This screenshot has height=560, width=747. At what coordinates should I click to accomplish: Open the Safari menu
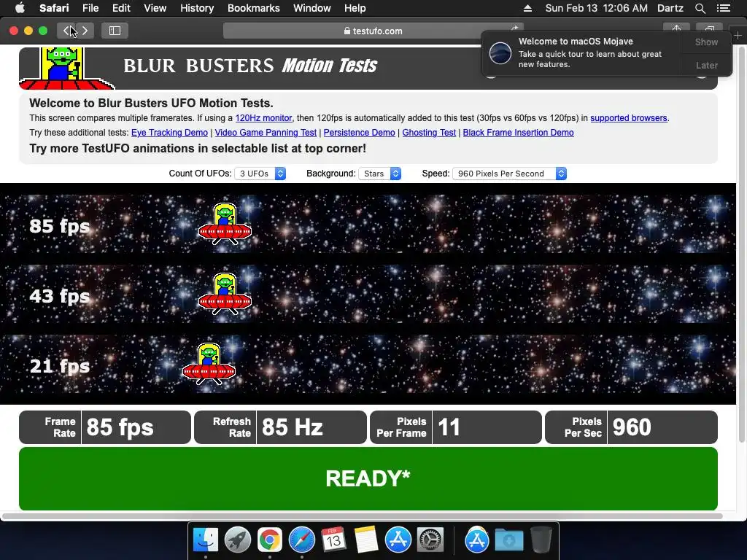click(54, 8)
